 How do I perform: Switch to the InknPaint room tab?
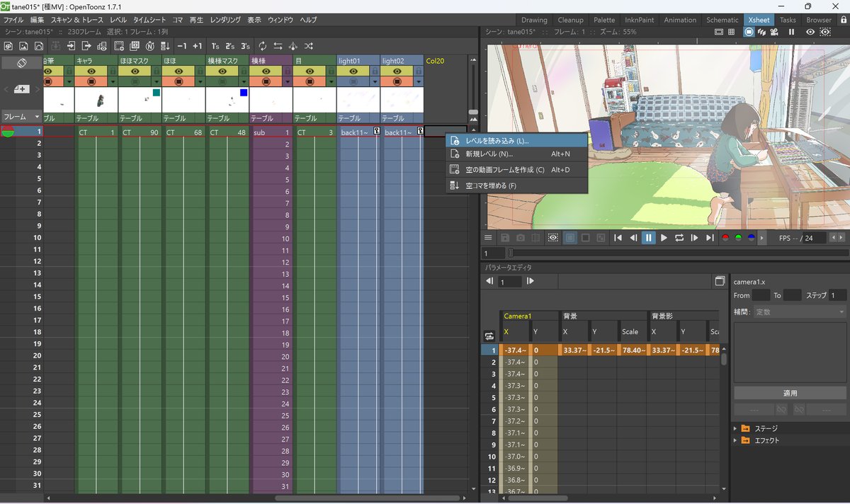640,20
